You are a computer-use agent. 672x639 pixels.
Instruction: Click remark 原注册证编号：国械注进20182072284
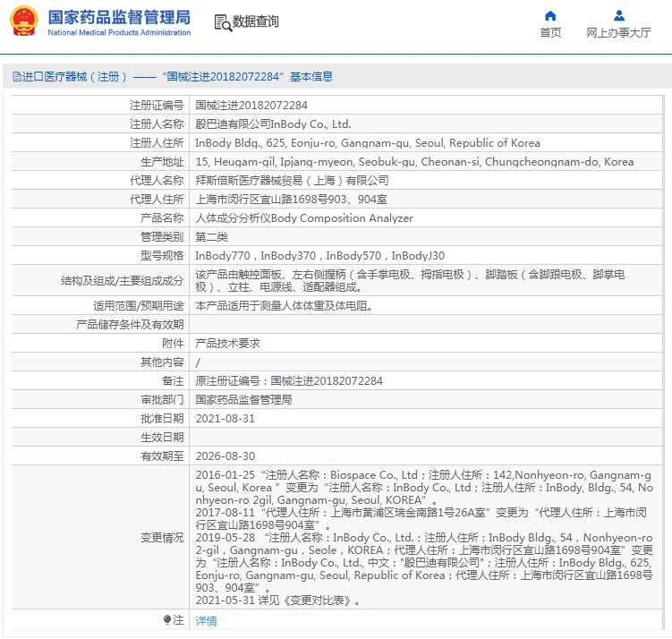pos(289,381)
